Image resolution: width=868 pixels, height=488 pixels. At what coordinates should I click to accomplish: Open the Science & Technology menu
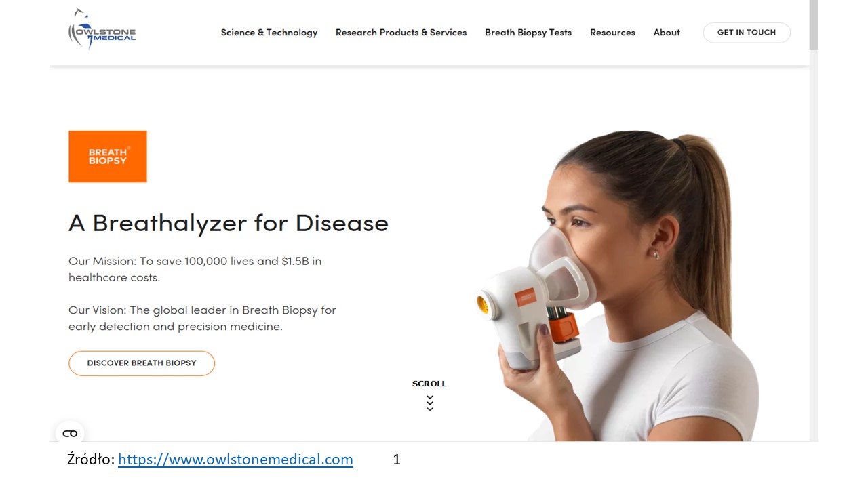click(269, 33)
